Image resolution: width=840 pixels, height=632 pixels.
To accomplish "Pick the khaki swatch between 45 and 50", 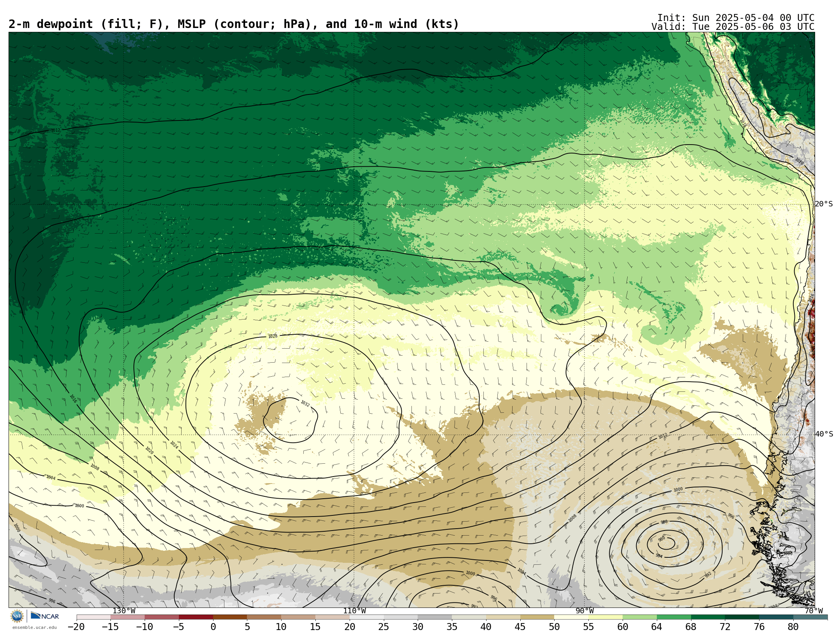I will 537,617.
